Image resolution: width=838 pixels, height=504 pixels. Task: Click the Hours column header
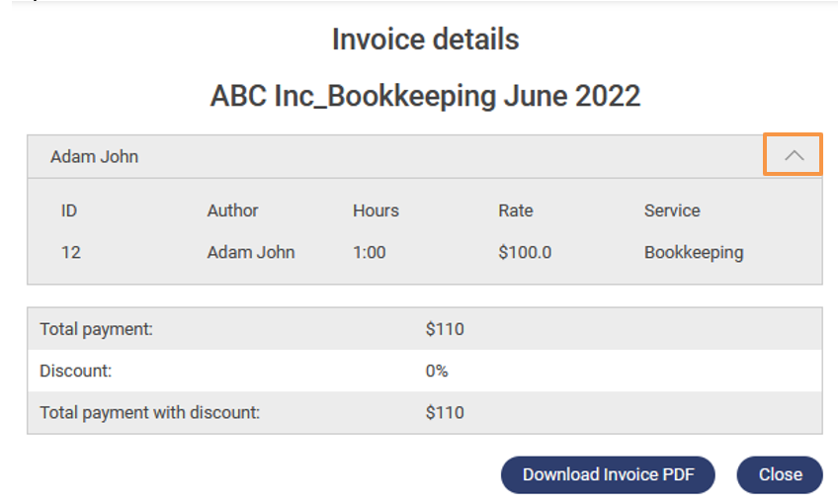376,210
